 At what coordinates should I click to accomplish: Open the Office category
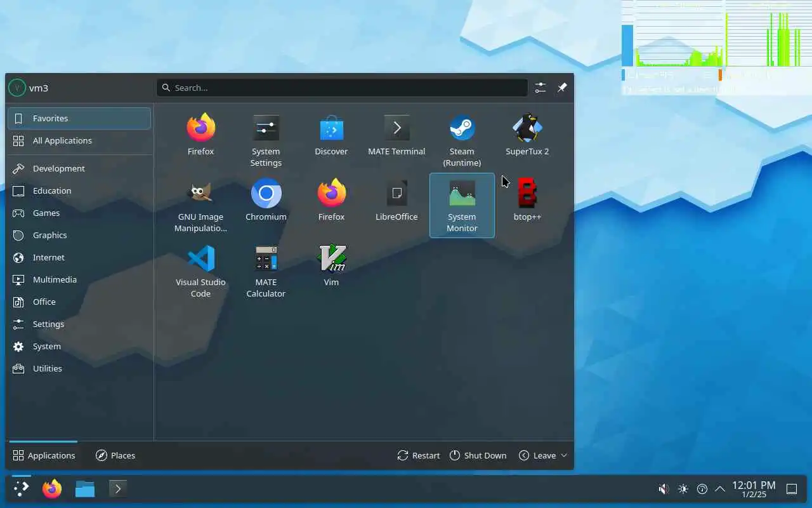[79, 302]
